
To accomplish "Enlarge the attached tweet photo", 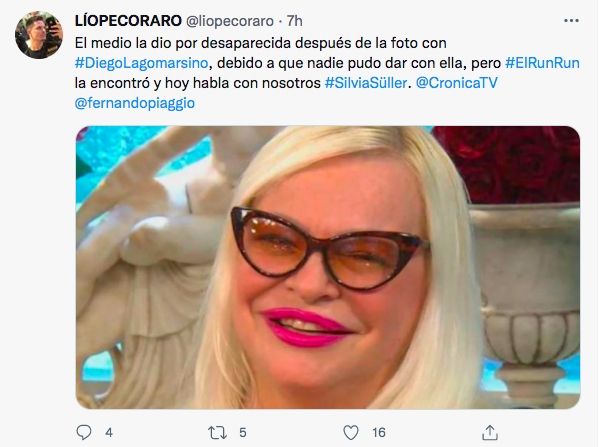I will coord(328,267).
